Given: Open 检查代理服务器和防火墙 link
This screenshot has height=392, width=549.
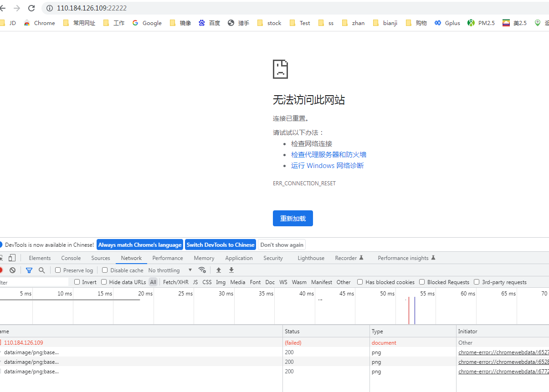Looking at the screenshot, I should click(x=329, y=154).
